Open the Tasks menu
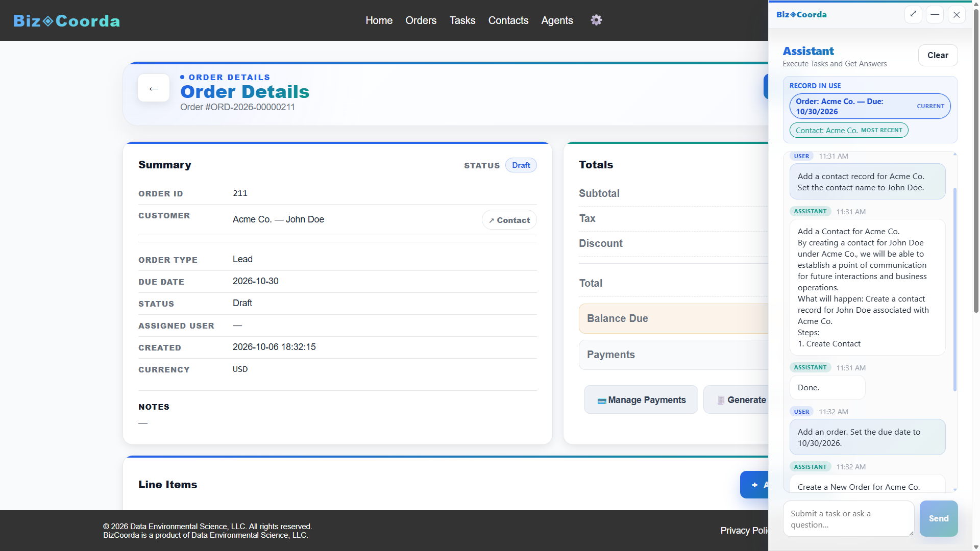This screenshot has width=980, height=551. (x=462, y=20)
